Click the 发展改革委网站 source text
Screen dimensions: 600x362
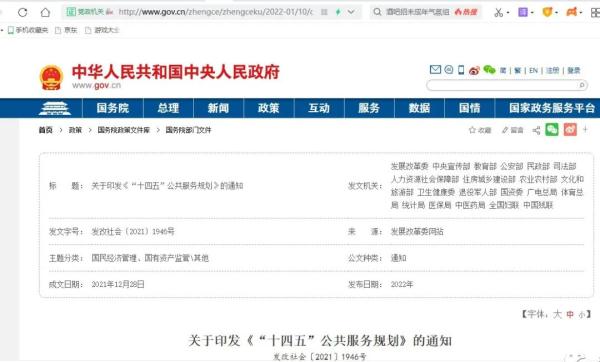(417, 232)
